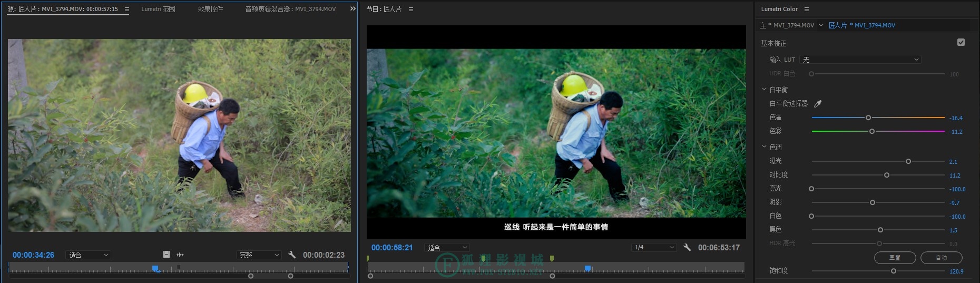Click the Source zoom scrollbar right end handle
This screenshot has width=980, height=283.
pyautogui.click(x=290, y=276)
